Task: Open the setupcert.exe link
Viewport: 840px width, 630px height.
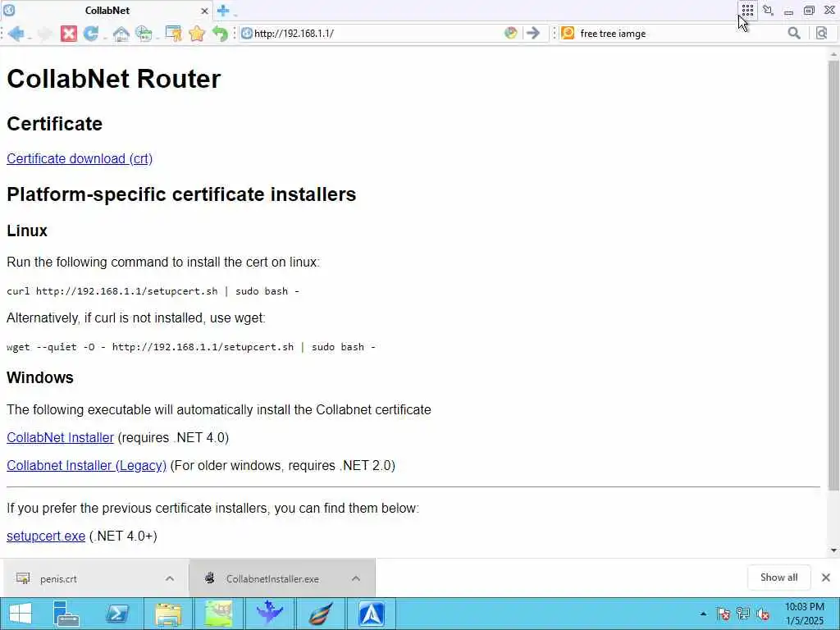Action: 46,536
